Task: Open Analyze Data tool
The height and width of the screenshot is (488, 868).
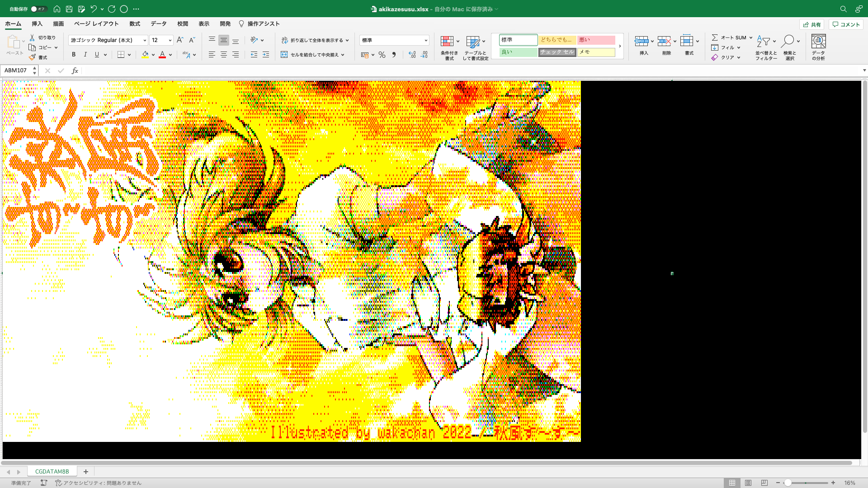Action: (818, 47)
